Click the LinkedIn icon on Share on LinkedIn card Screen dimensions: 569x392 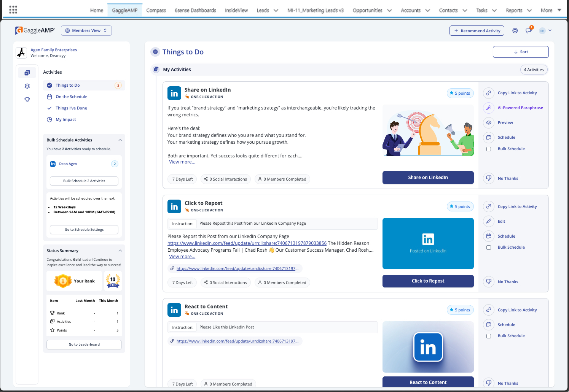point(174,93)
